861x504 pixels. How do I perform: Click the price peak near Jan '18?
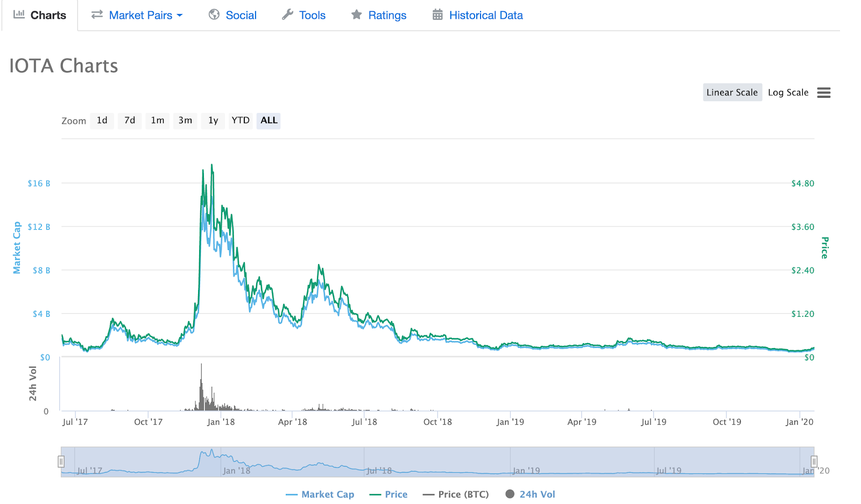coord(212,166)
